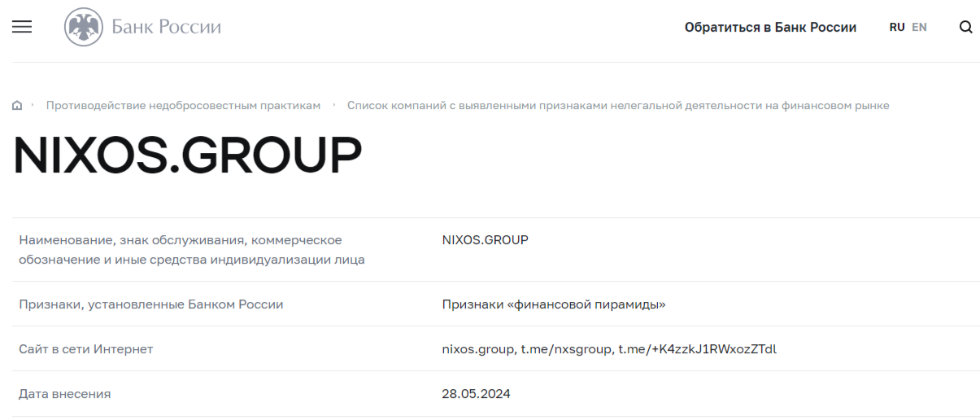This screenshot has height=420, width=980.
Task: Open Обратиться в Банк России link
Action: 770,27
